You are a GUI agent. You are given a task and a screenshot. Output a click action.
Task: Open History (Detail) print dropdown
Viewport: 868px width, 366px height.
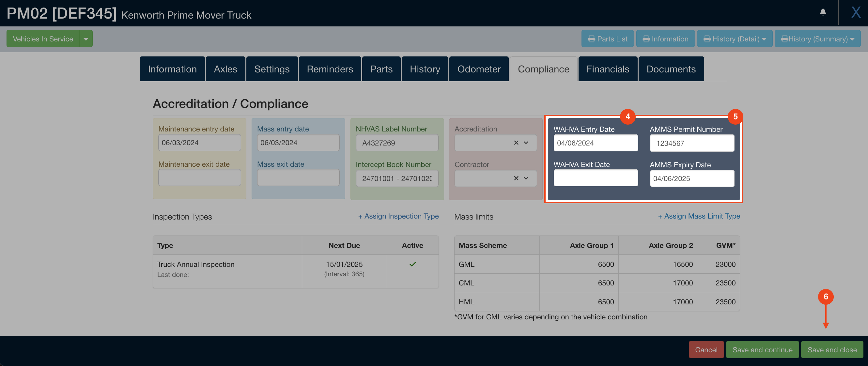pyautogui.click(x=735, y=39)
